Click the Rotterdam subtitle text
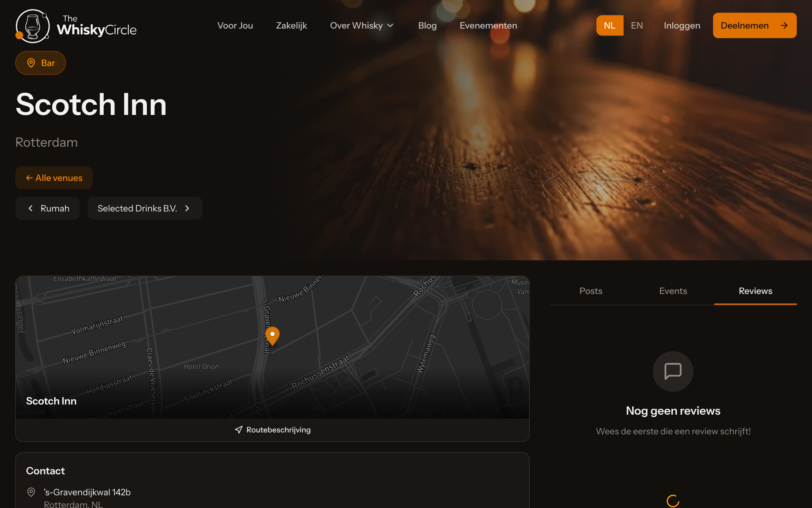The width and height of the screenshot is (812, 508). [47, 142]
